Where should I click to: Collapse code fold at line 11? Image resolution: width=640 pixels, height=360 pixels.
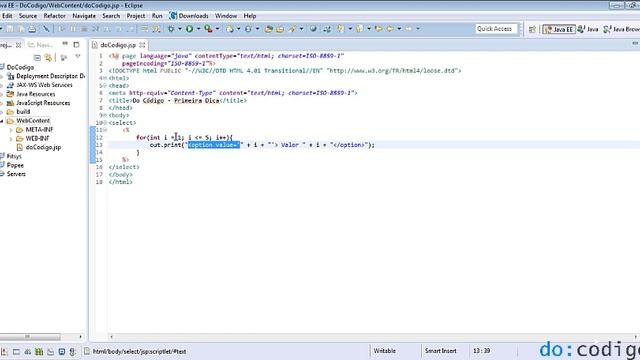(105, 130)
